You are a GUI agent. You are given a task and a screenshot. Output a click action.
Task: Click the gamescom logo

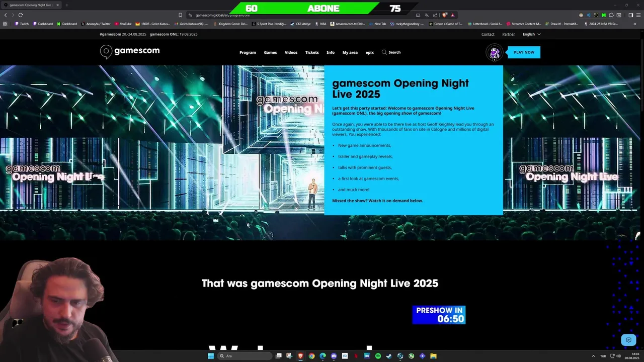pos(130,51)
